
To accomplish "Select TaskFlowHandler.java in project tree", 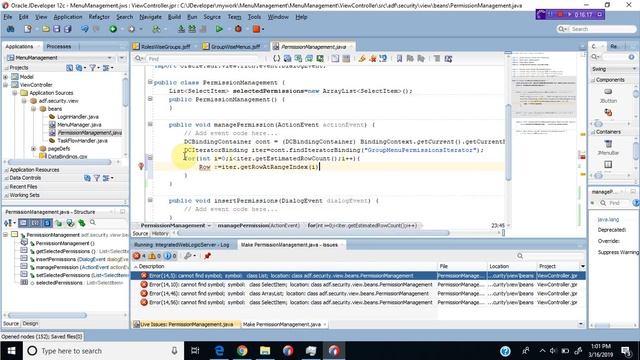I will (78, 140).
